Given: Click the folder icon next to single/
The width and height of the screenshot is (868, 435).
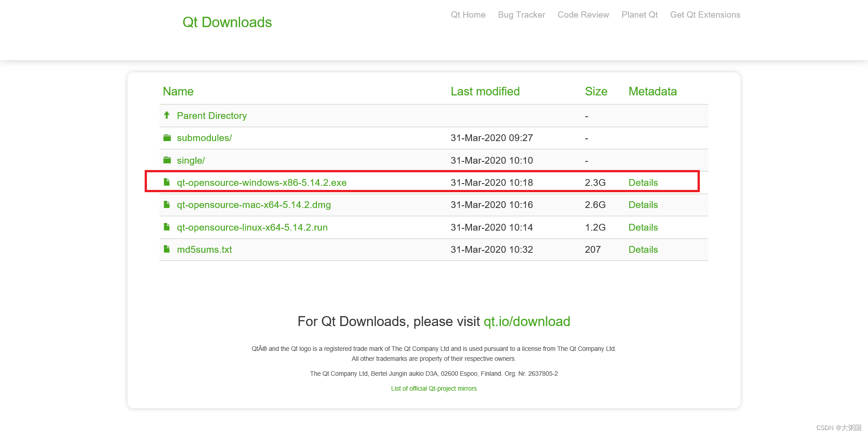Looking at the screenshot, I should [167, 160].
